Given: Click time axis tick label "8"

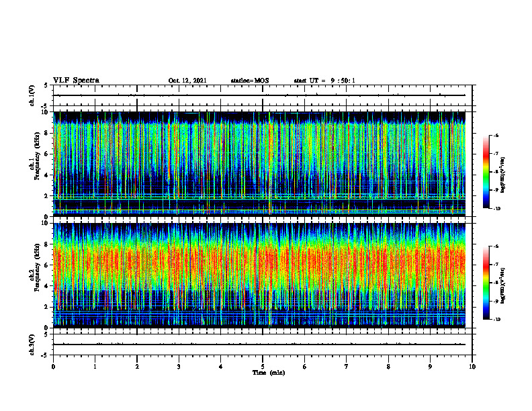Looking at the screenshot, I should tap(388, 367).
